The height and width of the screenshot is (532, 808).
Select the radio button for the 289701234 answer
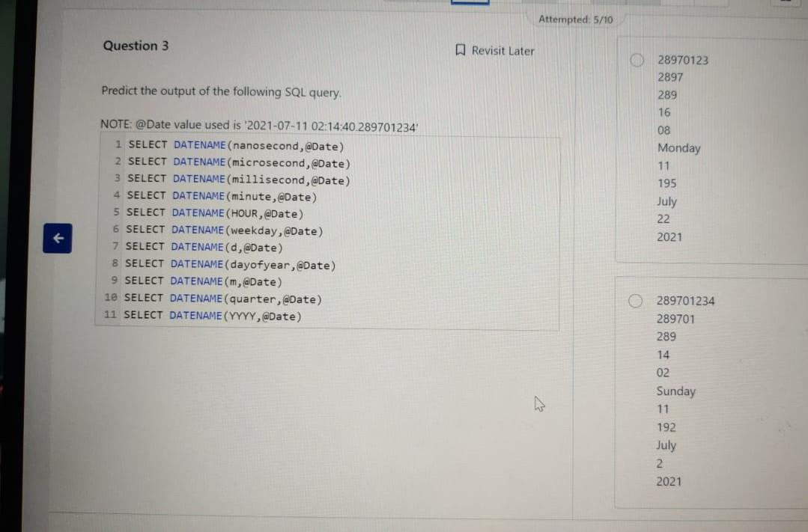[x=636, y=301]
